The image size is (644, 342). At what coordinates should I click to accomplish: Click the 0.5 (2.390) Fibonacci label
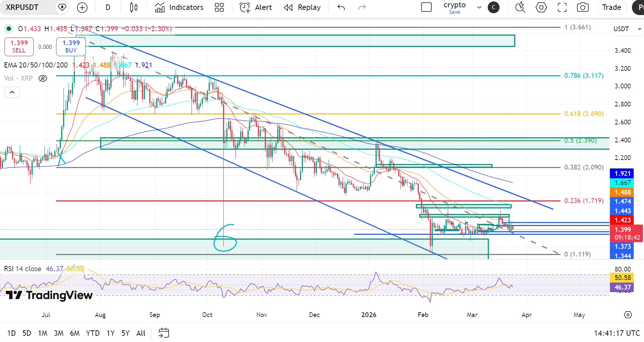pos(581,141)
